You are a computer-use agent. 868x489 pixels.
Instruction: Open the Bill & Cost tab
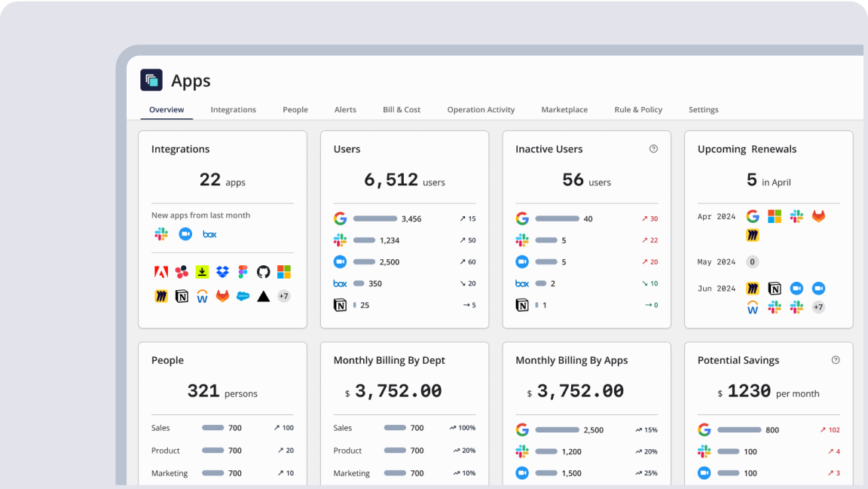[x=401, y=109]
